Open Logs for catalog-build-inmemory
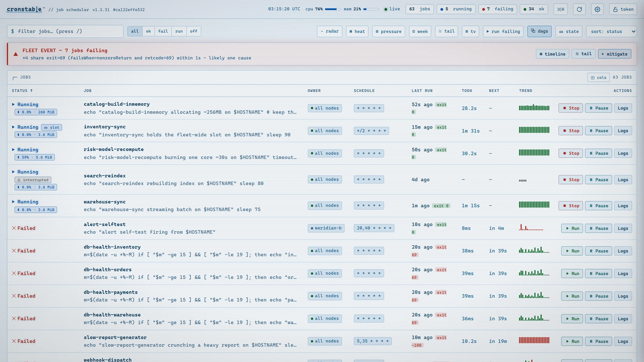The image size is (644, 362). tap(623, 108)
